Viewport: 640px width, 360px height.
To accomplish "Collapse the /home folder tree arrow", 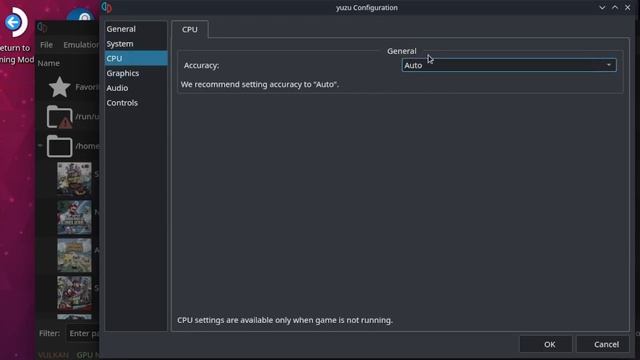I will tap(40, 146).
